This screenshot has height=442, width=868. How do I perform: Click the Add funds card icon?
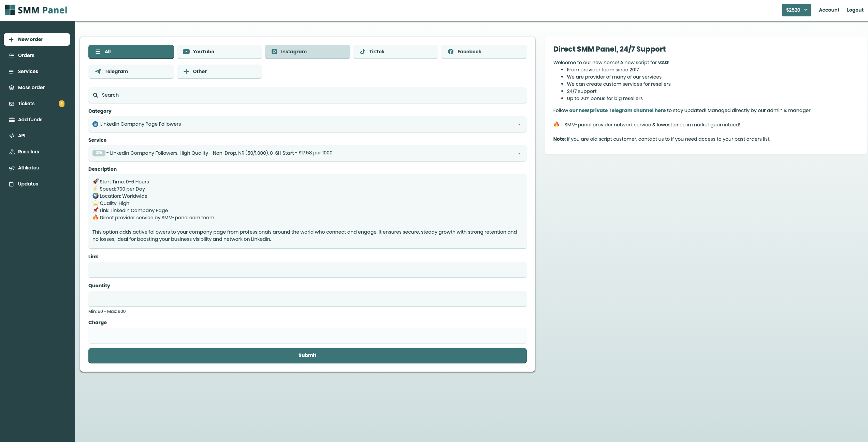12,120
